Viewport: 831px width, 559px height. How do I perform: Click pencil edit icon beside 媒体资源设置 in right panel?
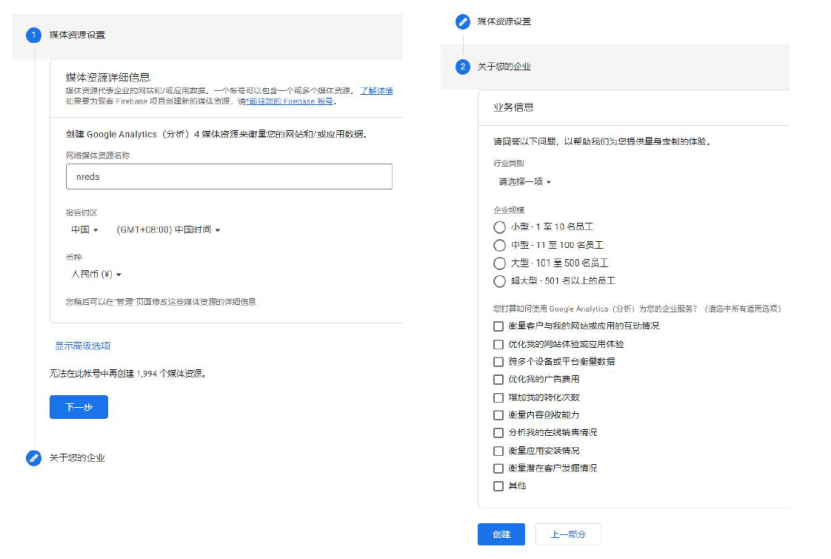pyautogui.click(x=463, y=22)
